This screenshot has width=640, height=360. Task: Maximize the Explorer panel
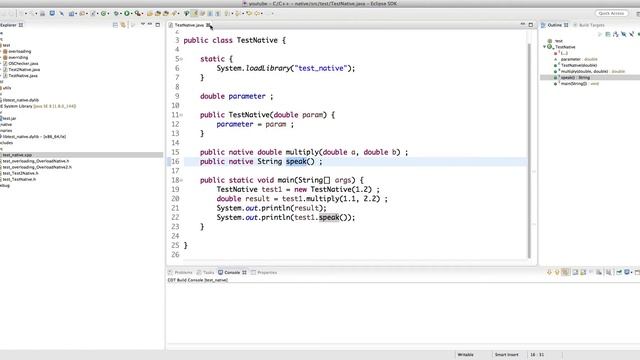pyautogui.click(x=158, y=25)
